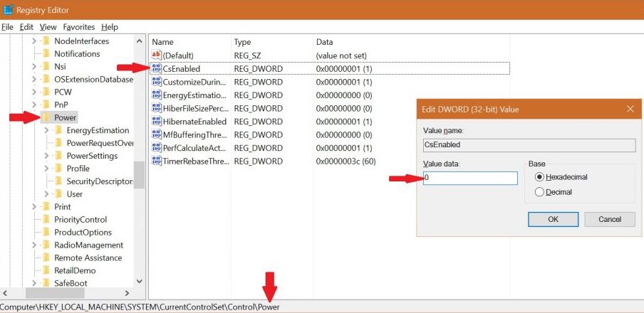Click the Print folder icon
This screenshot has height=313, width=644.
coord(46,207)
